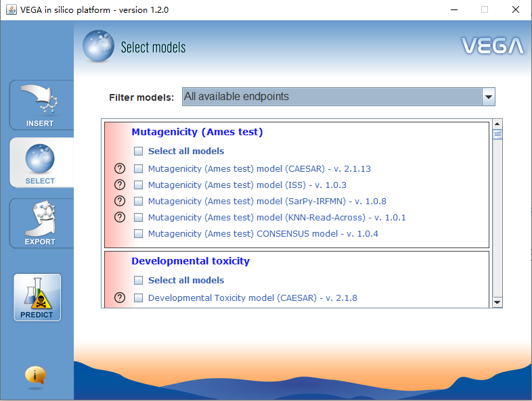Tick the Mutagenicity CONSENSUS model checkbox

click(x=139, y=234)
